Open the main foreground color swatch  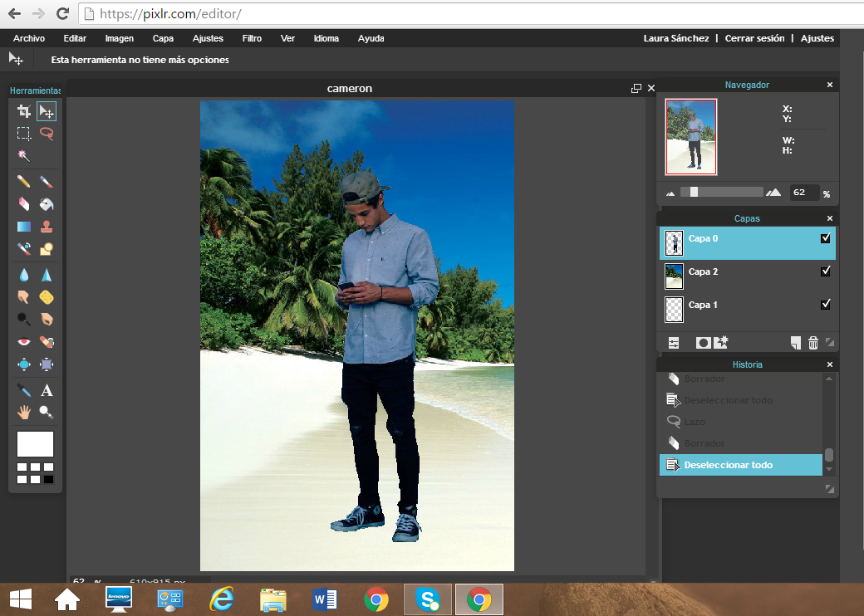(x=35, y=444)
